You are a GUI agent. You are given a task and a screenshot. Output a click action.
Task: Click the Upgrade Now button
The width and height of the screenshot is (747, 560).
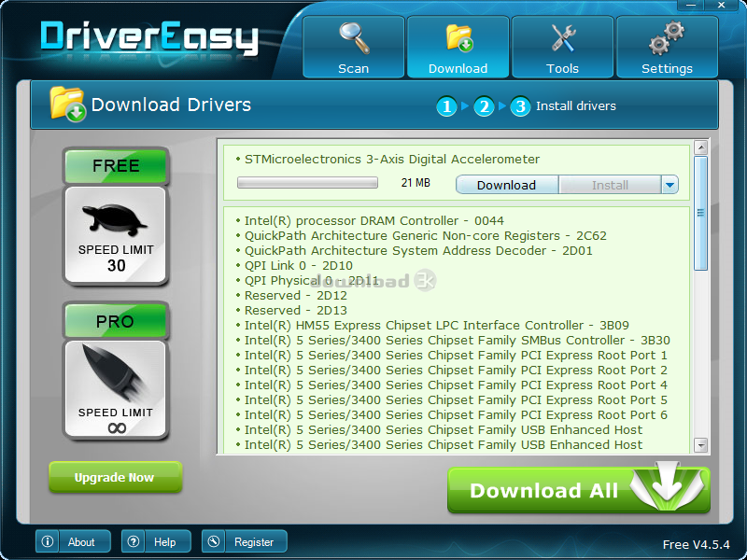click(x=115, y=477)
